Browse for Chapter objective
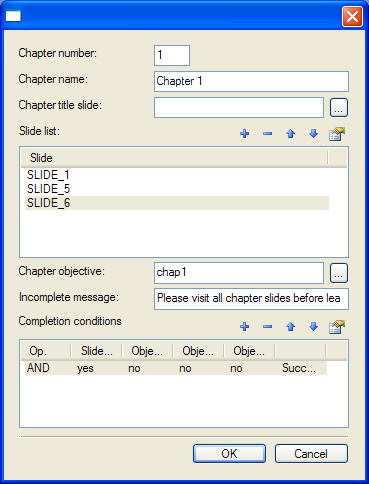The height and width of the screenshot is (484, 369). [x=339, y=273]
